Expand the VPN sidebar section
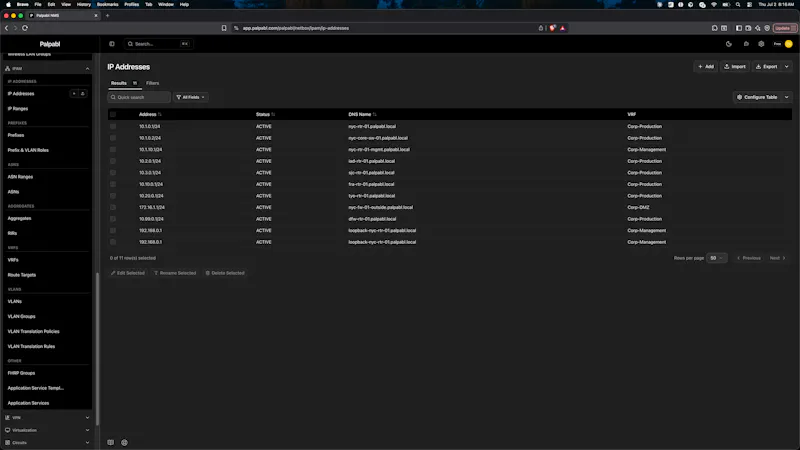 tap(87, 417)
